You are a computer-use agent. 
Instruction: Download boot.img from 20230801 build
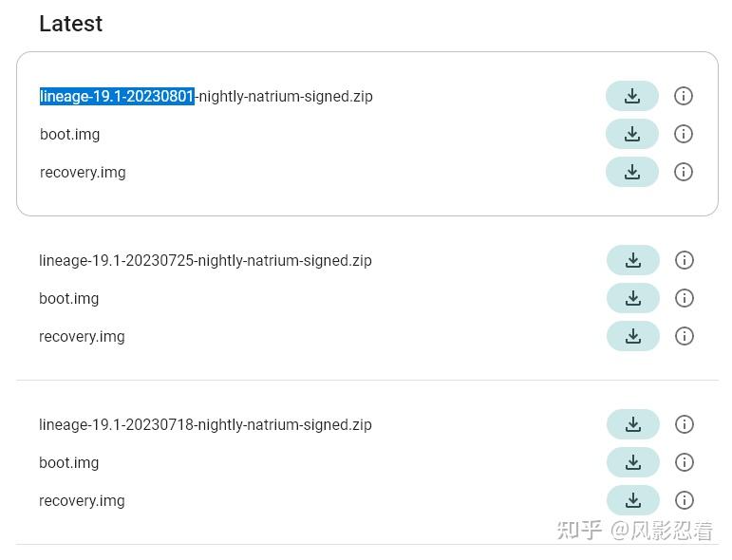pos(632,134)
